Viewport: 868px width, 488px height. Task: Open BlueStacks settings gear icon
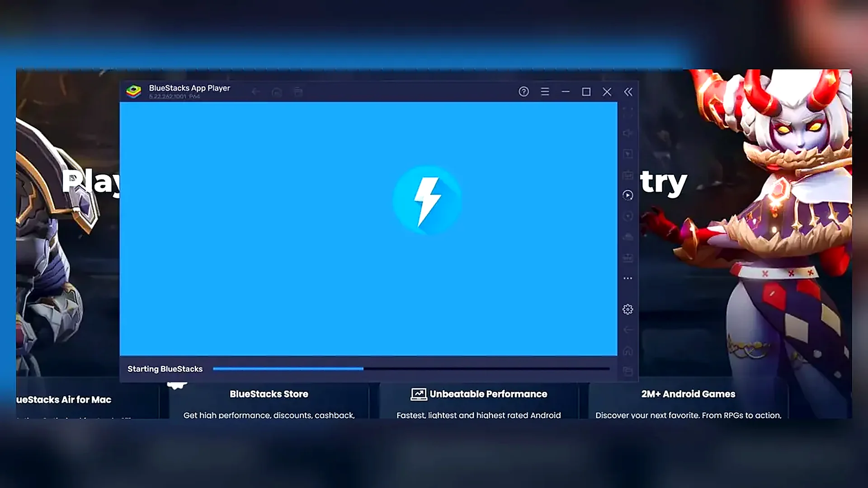tap(628, 310)
